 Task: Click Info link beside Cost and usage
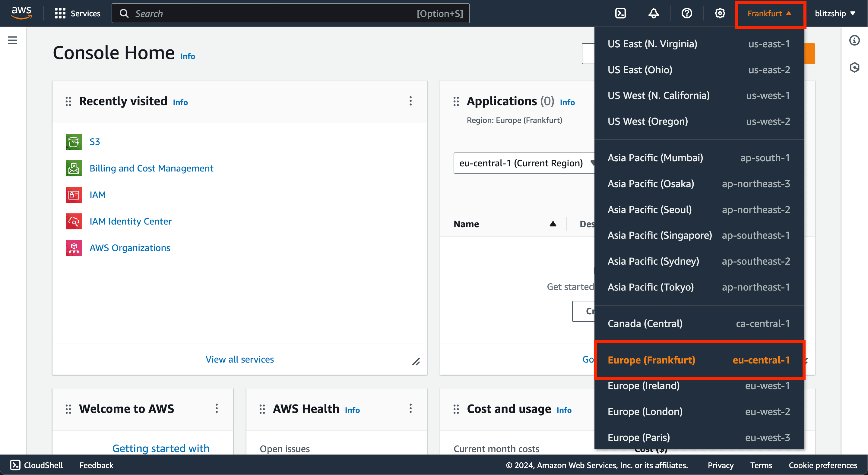(x=564, y=410)
